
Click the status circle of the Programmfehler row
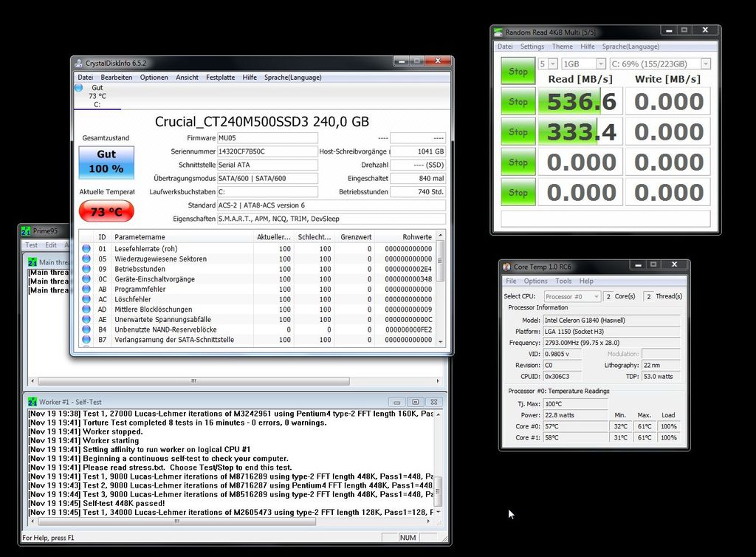(86, 289)
